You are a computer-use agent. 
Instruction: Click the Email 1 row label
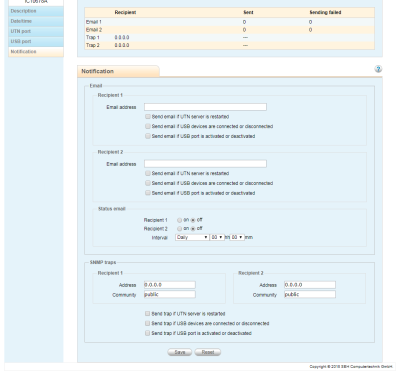(94, 22)
